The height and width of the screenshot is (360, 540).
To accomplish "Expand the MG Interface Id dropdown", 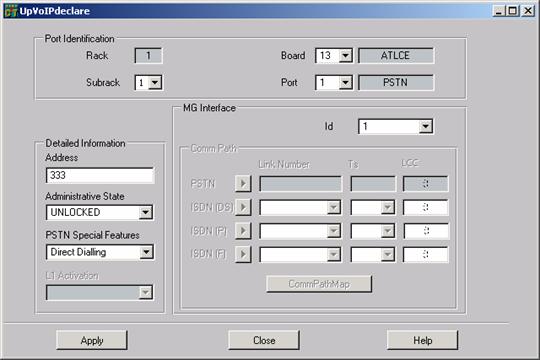I will [x=426, y=126].
